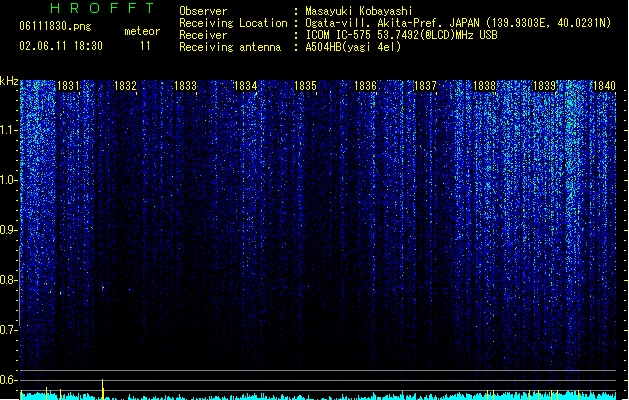
Task: Click the 1.0 kHz axis label
Action: point(8,180)
